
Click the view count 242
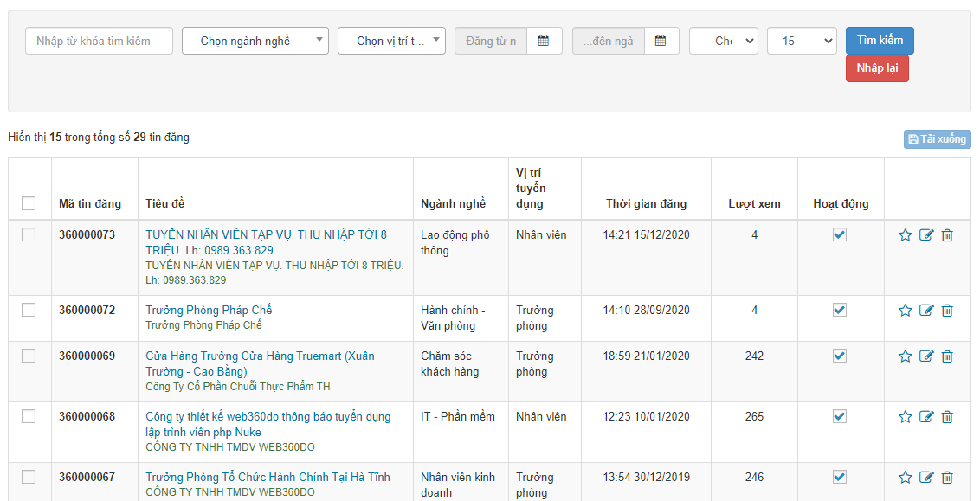[x=754, y=356]
